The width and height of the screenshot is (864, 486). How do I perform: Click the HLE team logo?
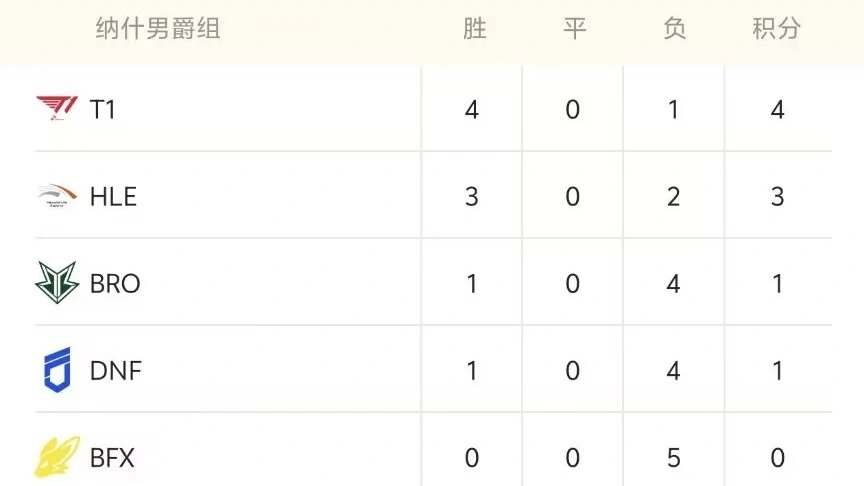(56, 196)
